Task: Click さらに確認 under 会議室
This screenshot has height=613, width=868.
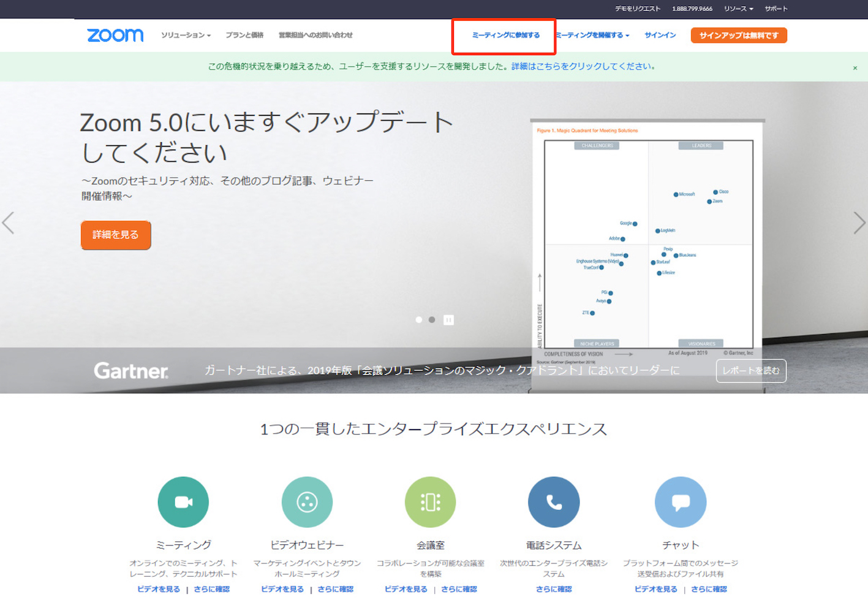Action: pyautogui.click(x=459, y=589)
